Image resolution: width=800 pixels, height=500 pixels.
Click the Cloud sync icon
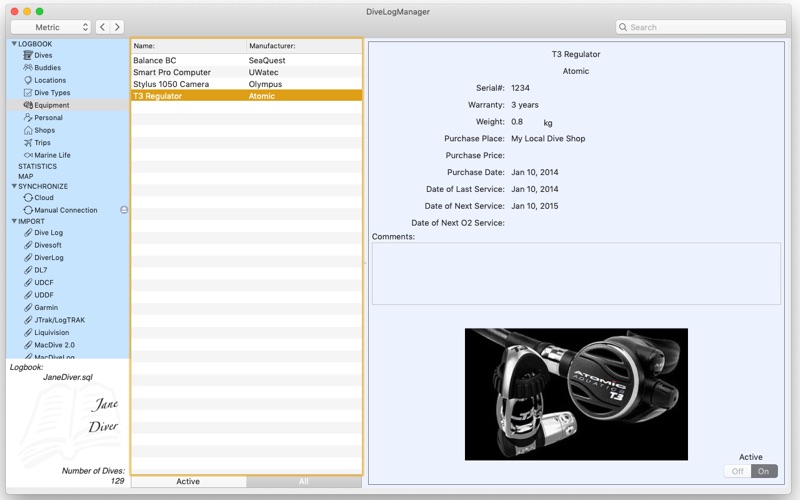click(x=28, y=198)
